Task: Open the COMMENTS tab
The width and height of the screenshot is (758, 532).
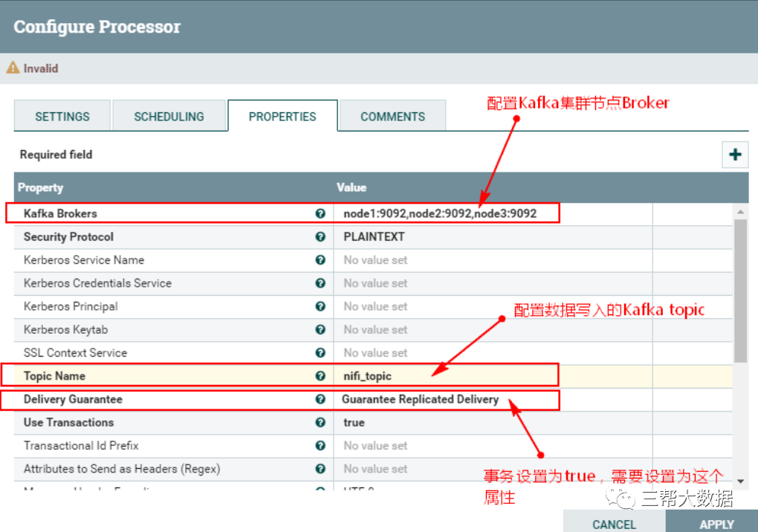Action: [392, 117]
